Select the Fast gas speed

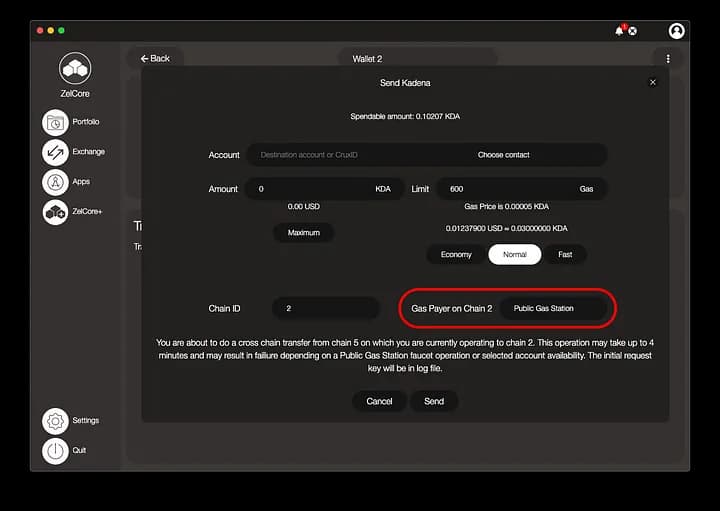point(565,254)
